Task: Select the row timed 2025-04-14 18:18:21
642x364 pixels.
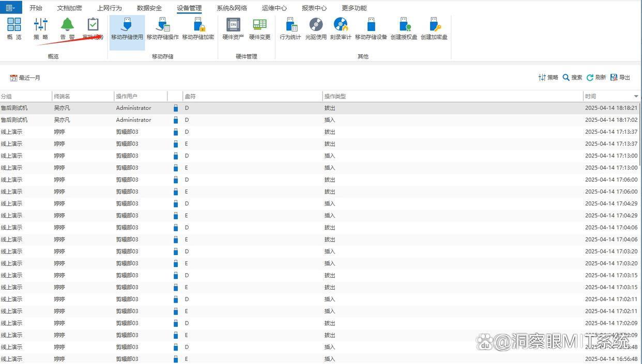Action: [320, 108]
